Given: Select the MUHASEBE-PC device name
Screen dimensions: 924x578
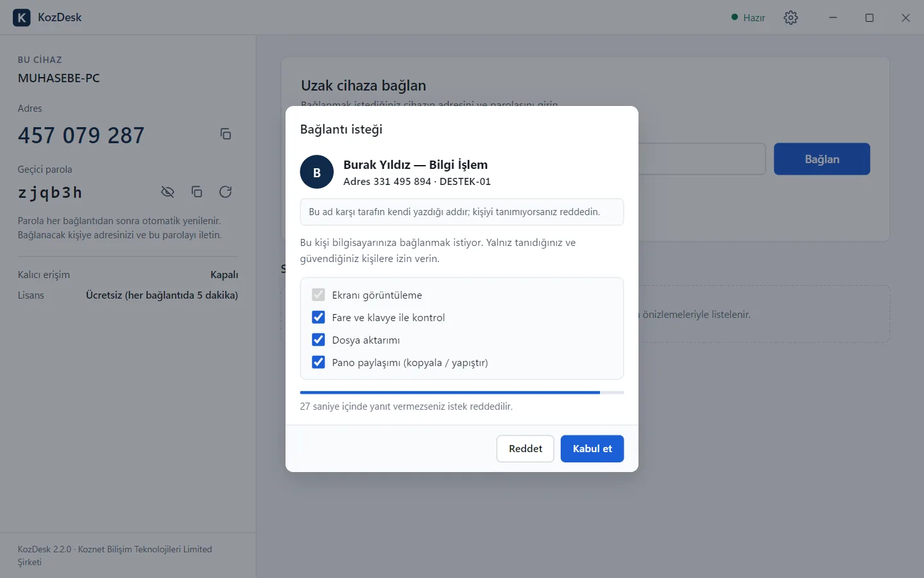Looking at the screenshot, I should click(x=59, y=78).
